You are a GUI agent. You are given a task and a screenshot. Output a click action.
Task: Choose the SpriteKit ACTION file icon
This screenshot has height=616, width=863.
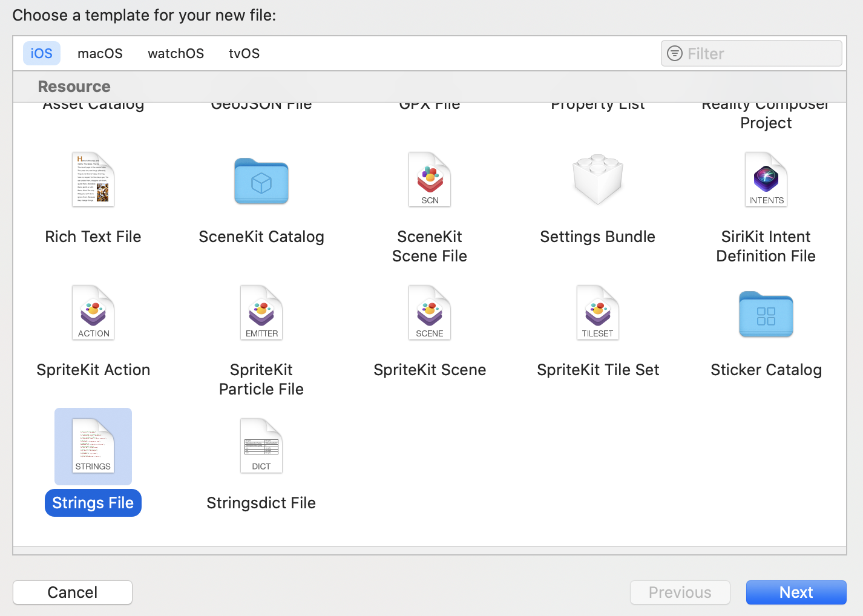click(93, 312)
